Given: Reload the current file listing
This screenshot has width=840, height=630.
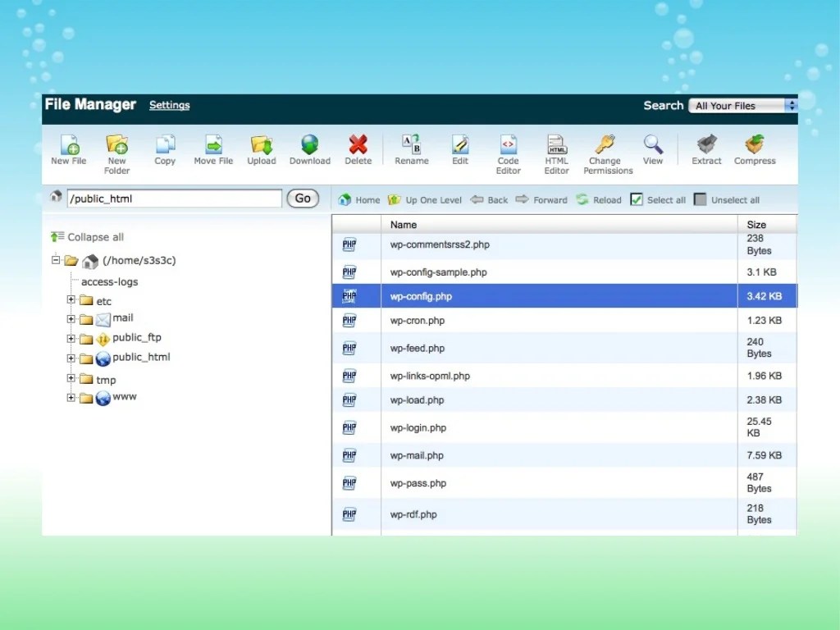Looking at the screenshot, I should click(x=598, y=199).
